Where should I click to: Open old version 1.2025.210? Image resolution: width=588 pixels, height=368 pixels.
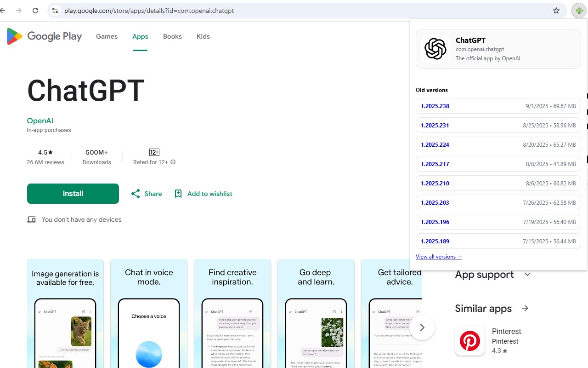pos(498,183)
